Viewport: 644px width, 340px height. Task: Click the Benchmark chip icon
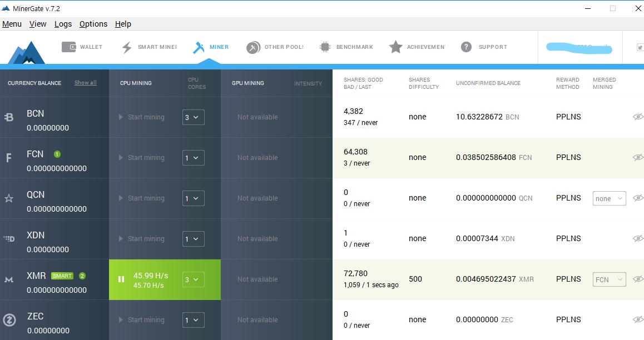325,47
